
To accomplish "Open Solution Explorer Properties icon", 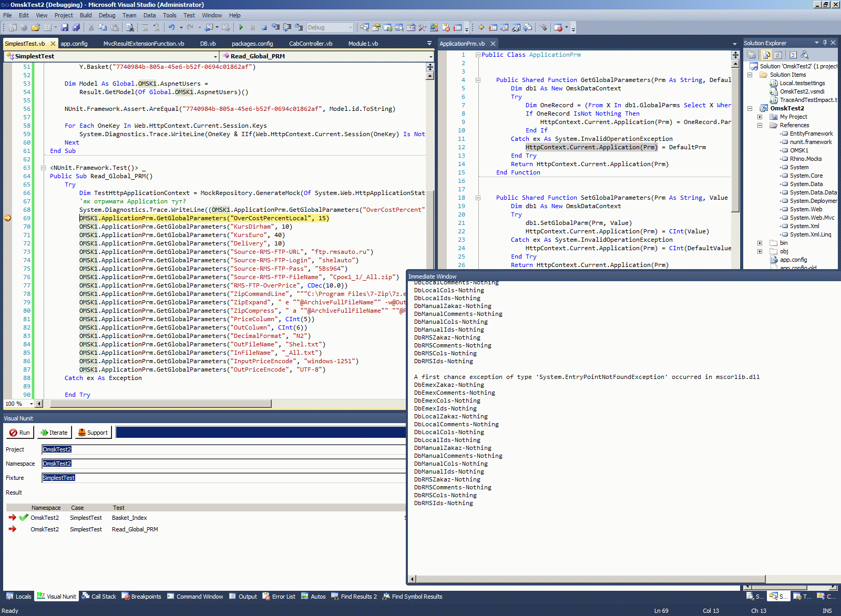I will [x=752, y=55].
